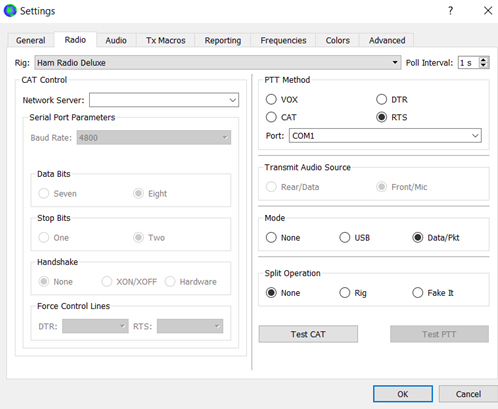Click the help question mark icon
The image size is (498, 409).
(x=450, y=11)
